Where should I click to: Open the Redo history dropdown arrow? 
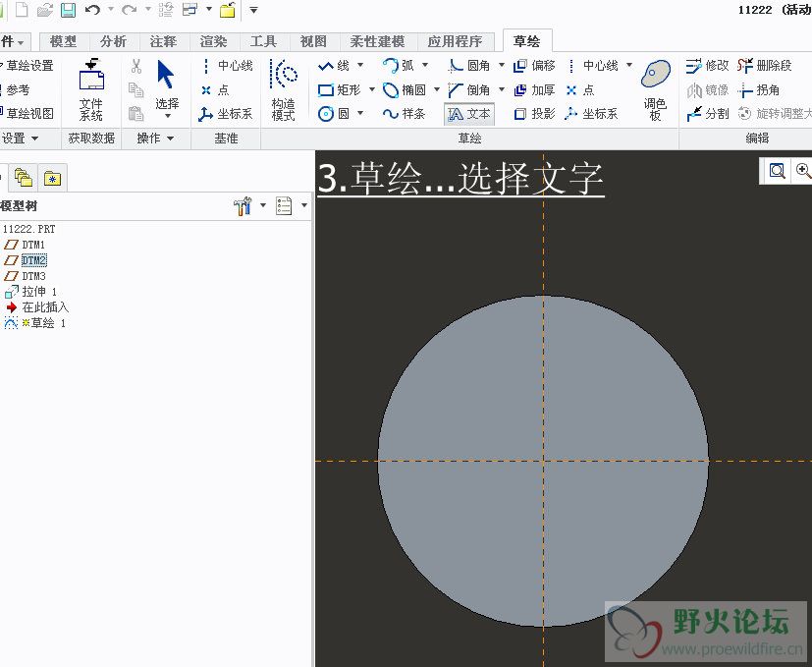point(147,9)
